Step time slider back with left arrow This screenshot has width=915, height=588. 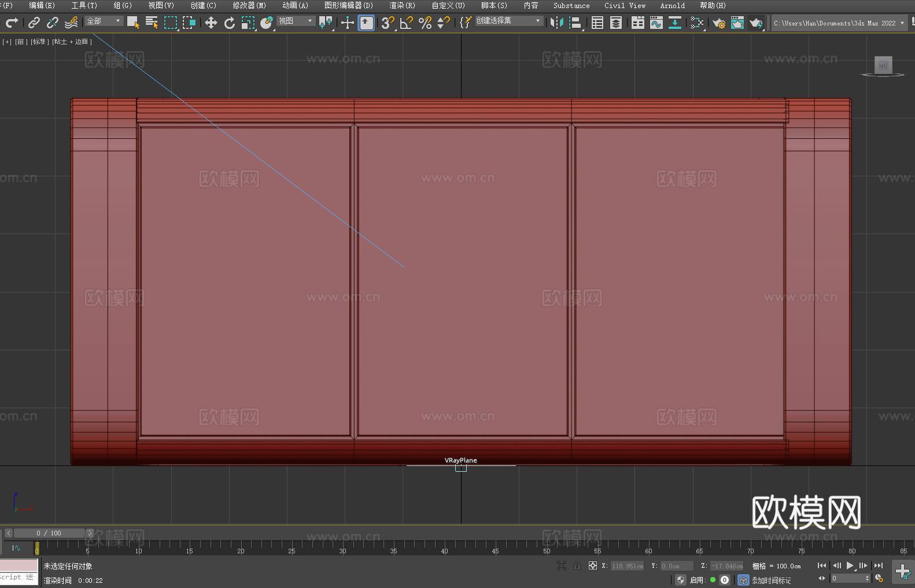pos(8,533)
